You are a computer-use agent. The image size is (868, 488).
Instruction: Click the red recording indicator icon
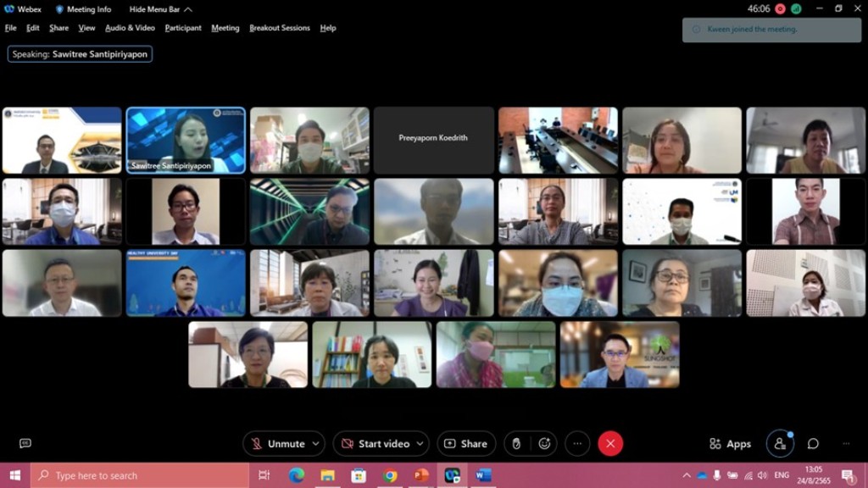pyautogui.click(x=780, y=8)
